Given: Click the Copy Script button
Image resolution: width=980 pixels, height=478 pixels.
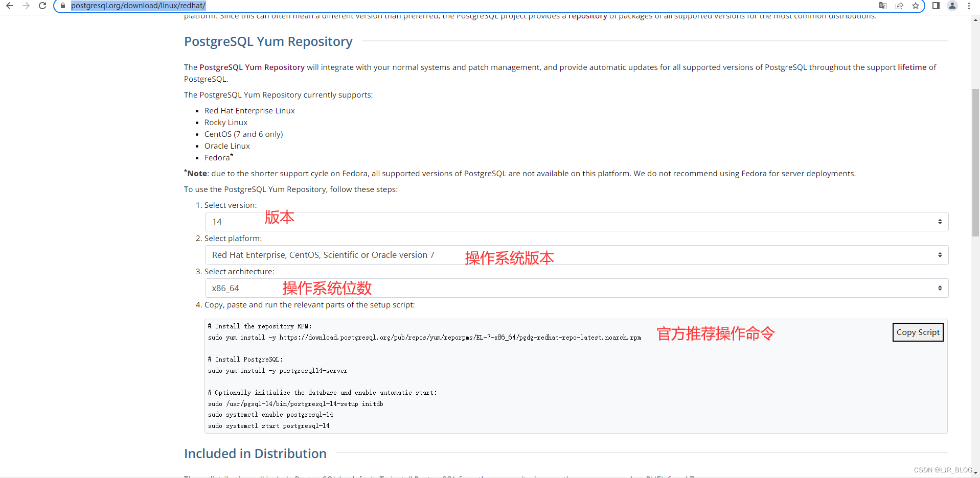Looking at the screenshot, I should [x=917, y=332].
